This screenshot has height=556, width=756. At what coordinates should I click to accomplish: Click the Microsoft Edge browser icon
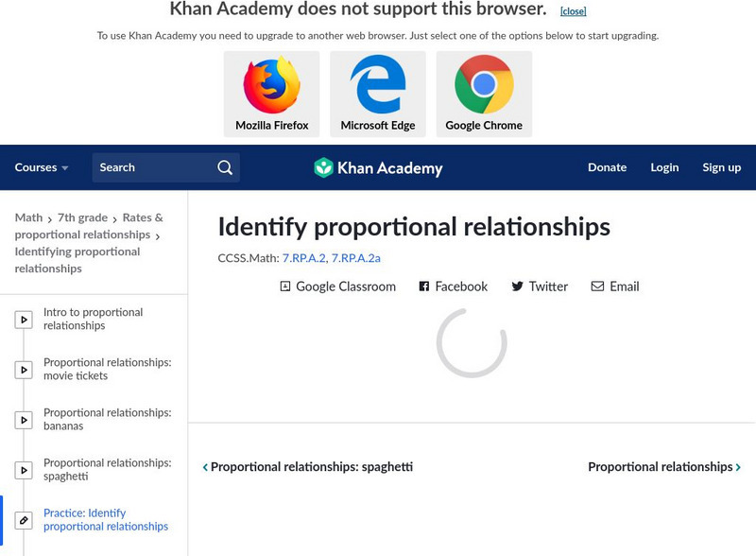(x=378, y=86)
